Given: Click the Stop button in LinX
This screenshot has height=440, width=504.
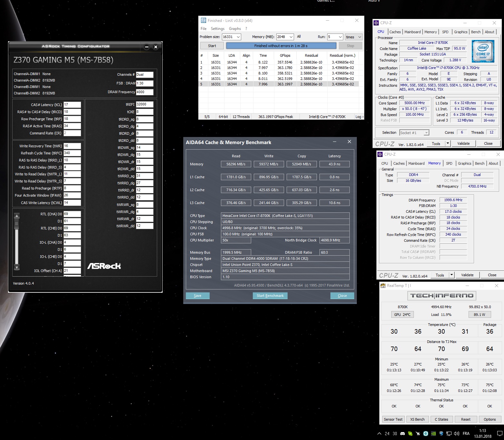Looking at the screenshot, I should (350, 46).
